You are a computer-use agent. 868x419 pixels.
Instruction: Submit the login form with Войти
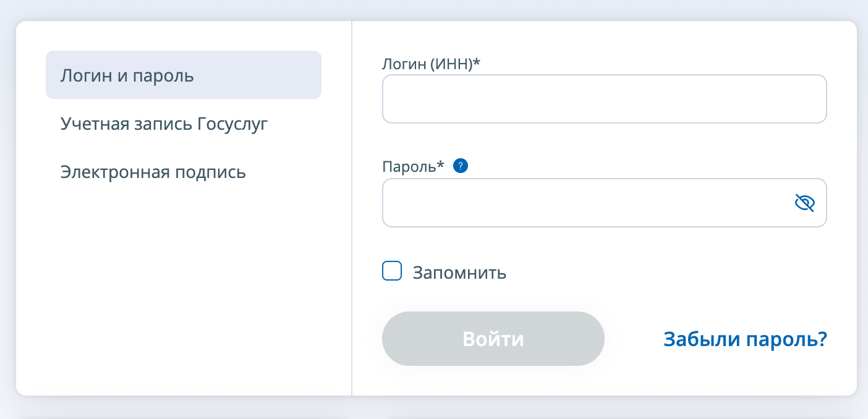click(493, 339)
